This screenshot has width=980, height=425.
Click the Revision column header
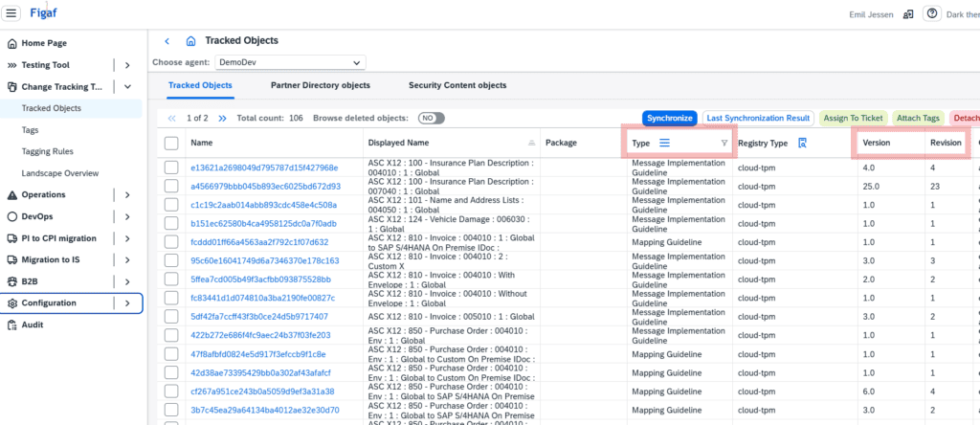tap(945, 144)
